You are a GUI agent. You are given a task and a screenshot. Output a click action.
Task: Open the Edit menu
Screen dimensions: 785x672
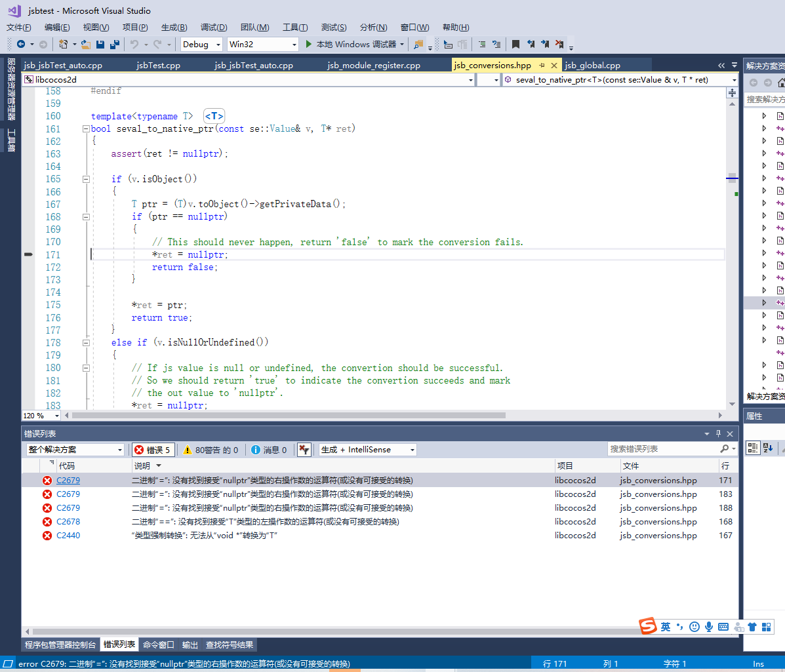click(x=57, y=28)
